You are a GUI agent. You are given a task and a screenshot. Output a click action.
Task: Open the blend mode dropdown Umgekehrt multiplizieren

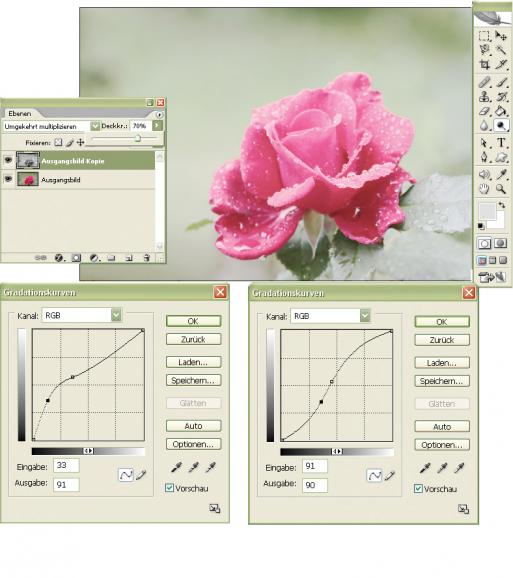point(95,126)
